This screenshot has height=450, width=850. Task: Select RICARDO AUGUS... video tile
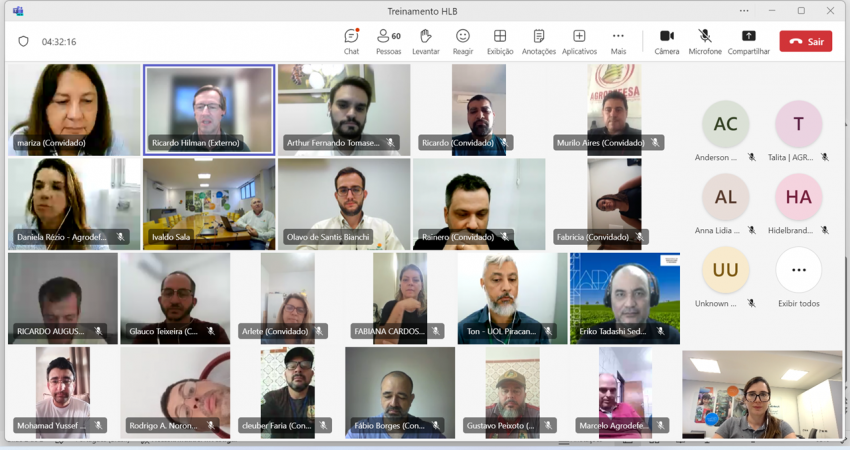(63, 298)
